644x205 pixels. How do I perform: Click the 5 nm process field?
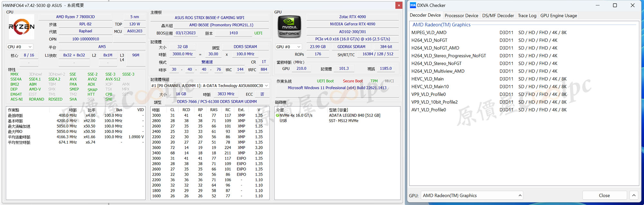(x=135, y=17)
